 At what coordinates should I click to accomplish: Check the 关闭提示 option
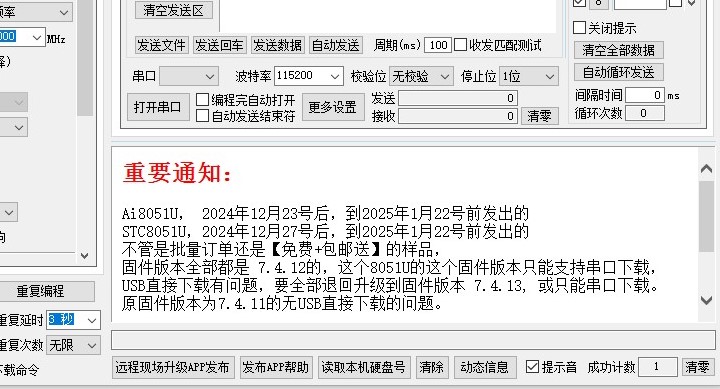579,28
